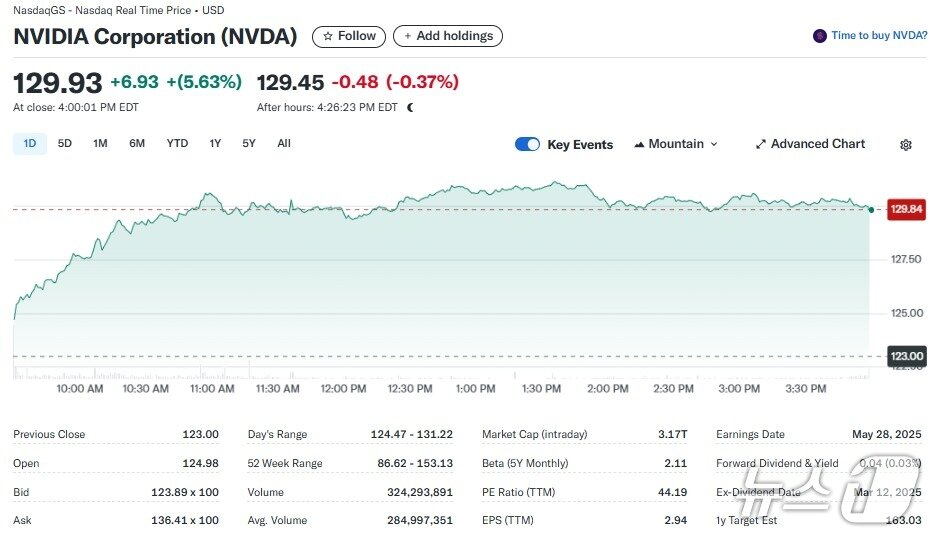Toggle the Key Events switch
933x537 pixels.
pos(527,144)
